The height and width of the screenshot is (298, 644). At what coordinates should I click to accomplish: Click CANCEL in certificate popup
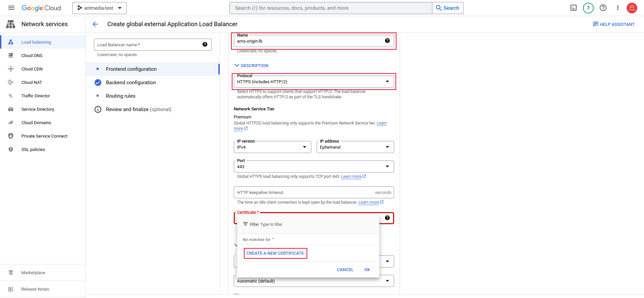point(345,270)
